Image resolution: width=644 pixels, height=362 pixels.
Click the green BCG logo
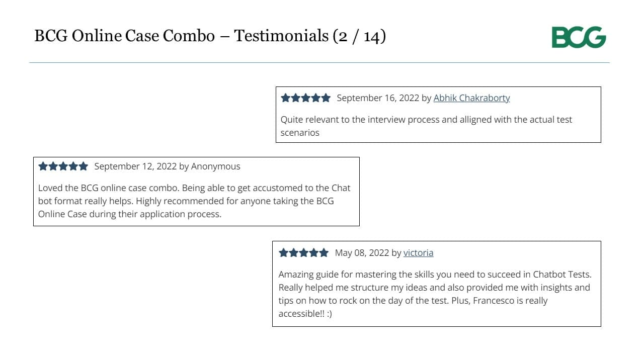(579, 37)
